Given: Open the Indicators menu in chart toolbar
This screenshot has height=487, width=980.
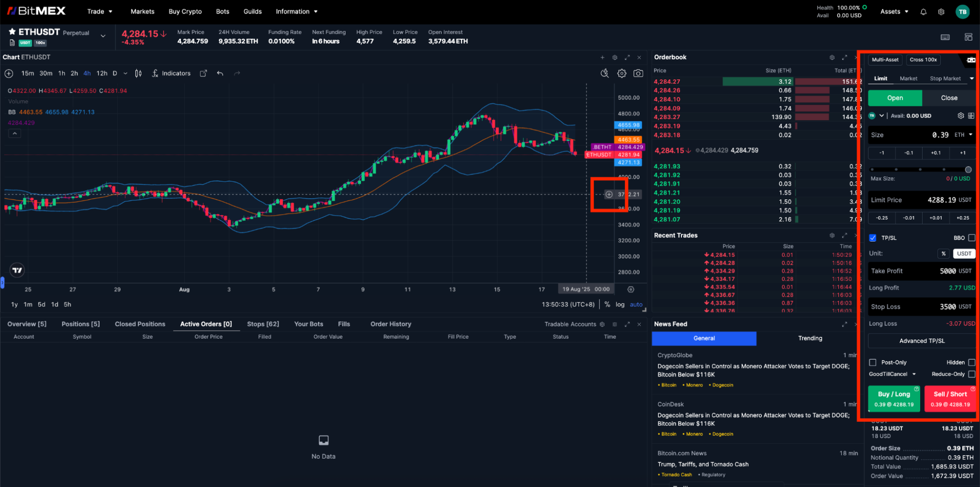Looking at the screenshot, I should (171, 73).
